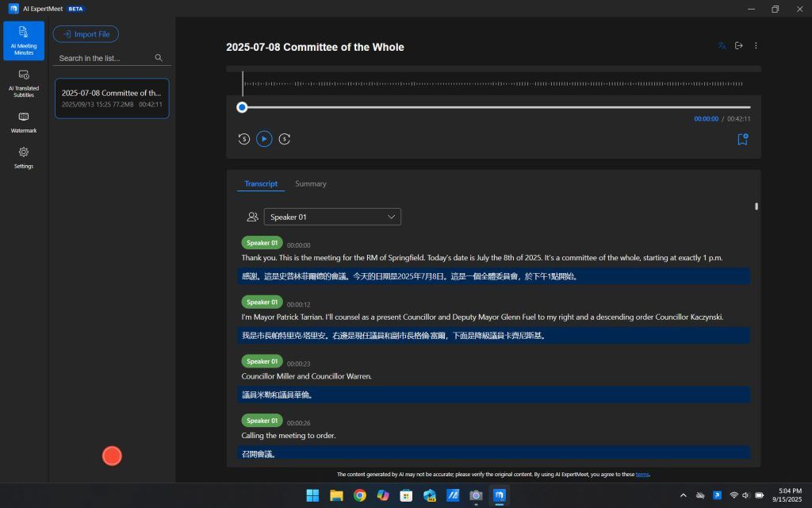Play the meeting audio

tap(264, 139)
